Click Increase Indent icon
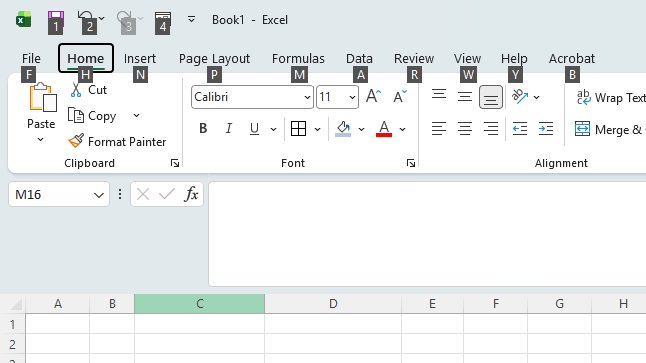Viewport: 646px width, 363px height. click(546, 129)
